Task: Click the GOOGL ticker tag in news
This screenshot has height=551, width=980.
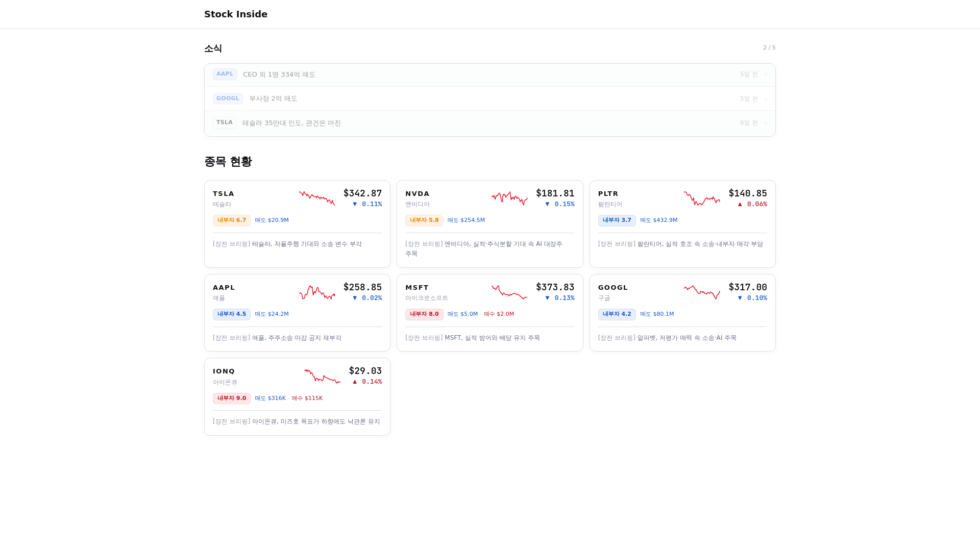Action: click(x=228, y=98)
